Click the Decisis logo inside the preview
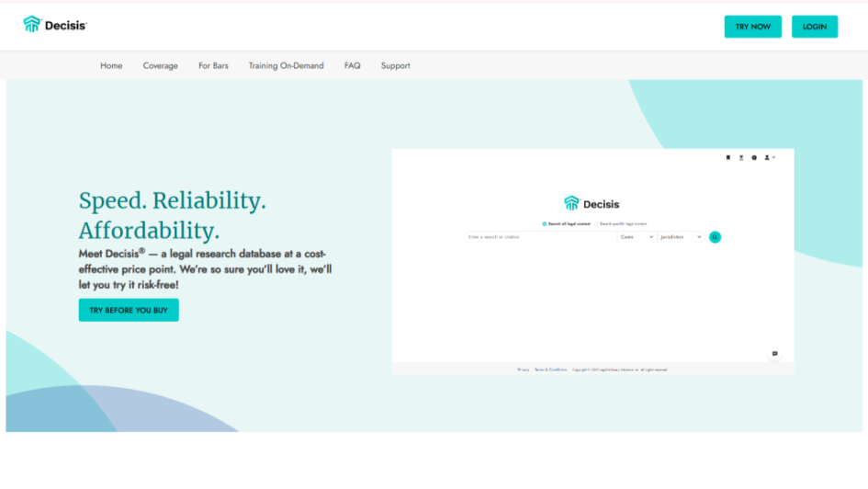868x489 pixels. click(x=592, y=204)
